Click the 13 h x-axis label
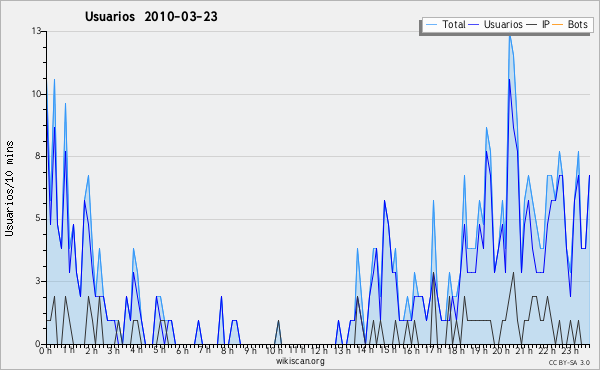 coord(341,350)
